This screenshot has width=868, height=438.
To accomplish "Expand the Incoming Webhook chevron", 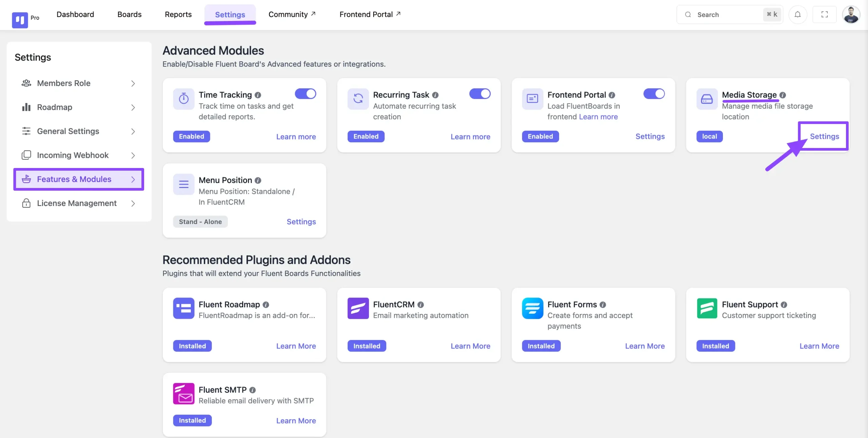I will click(x=133, y=155).
